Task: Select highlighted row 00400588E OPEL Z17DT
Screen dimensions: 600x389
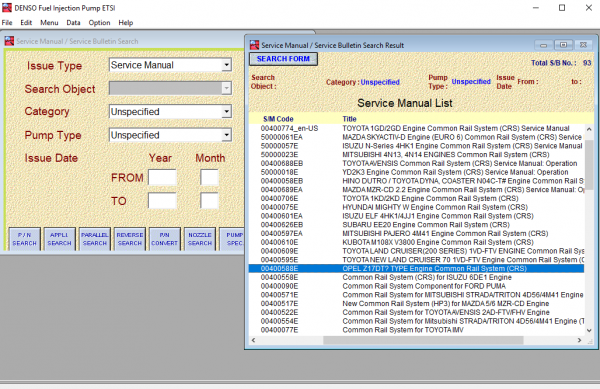Action: [x=416, y=269]
